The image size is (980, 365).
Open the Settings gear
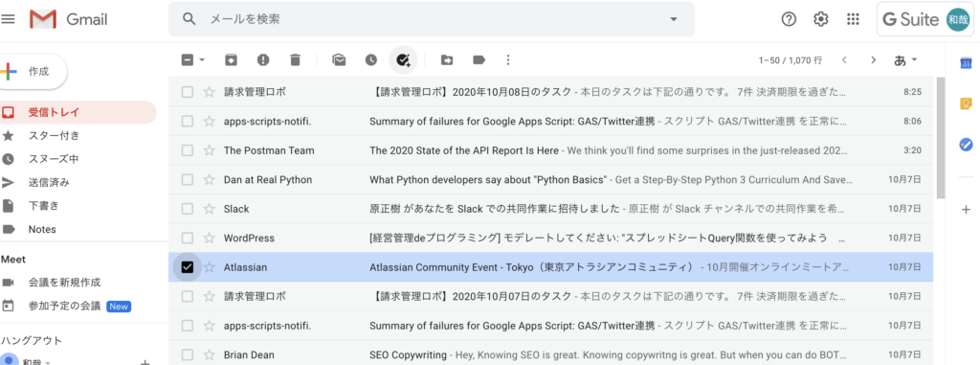(x=820, y=19)
